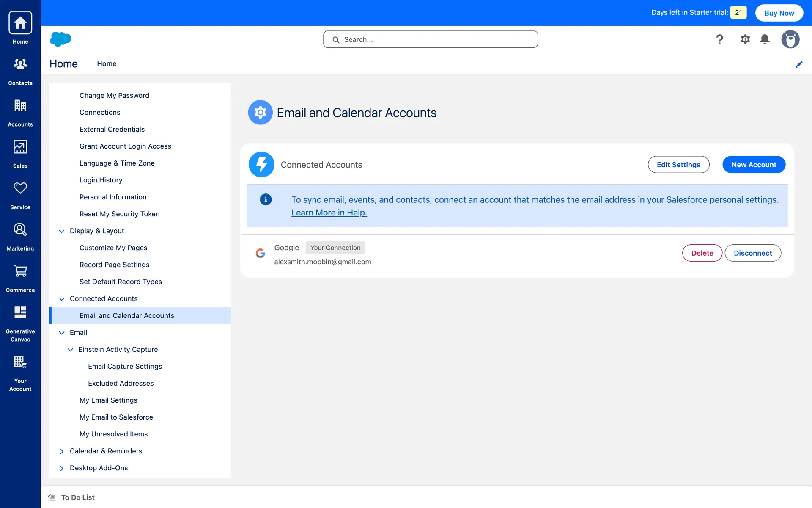Click the help question mark icon

pos(719,39)
